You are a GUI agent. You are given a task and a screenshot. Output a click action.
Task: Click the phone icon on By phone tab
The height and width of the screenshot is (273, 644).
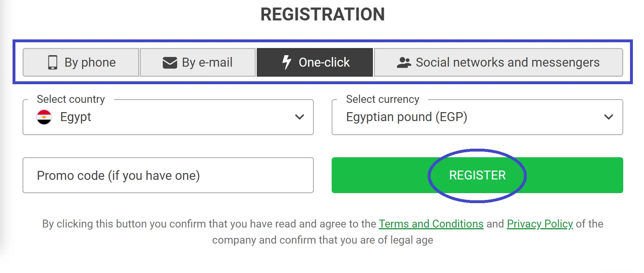point(53,62)
